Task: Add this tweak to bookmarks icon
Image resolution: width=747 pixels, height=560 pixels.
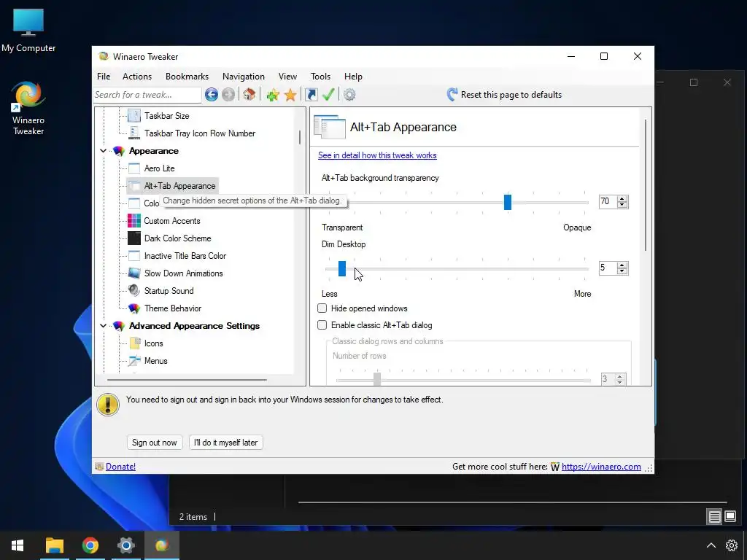Action: (x=273, y=95)
